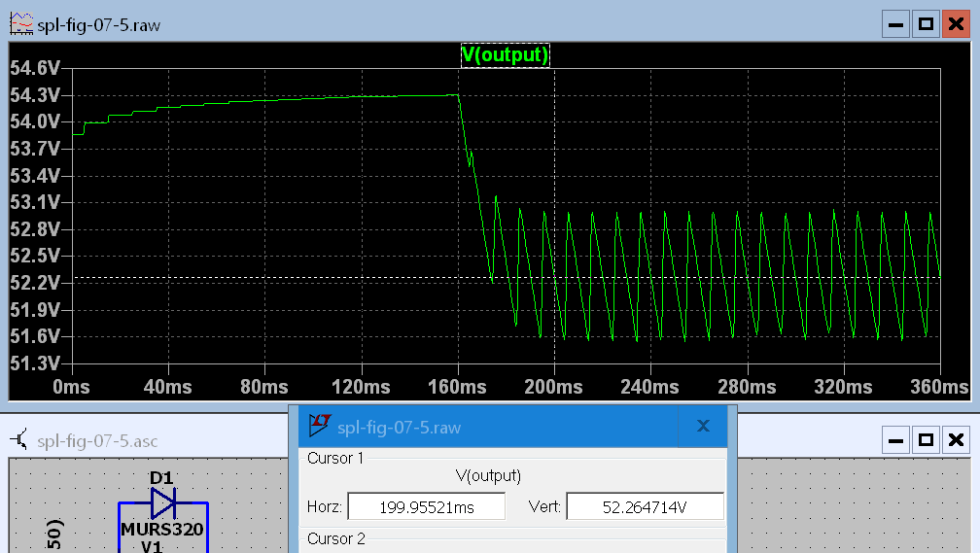Click the waveform window icon beside spl-fig-07-5.raw

[x=20, y=24]
